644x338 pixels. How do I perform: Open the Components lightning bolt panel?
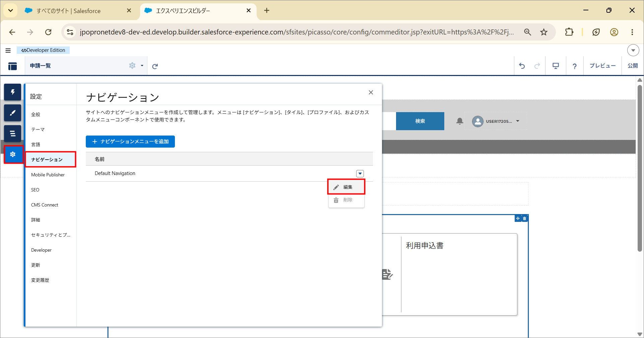[x=13, y=92]
